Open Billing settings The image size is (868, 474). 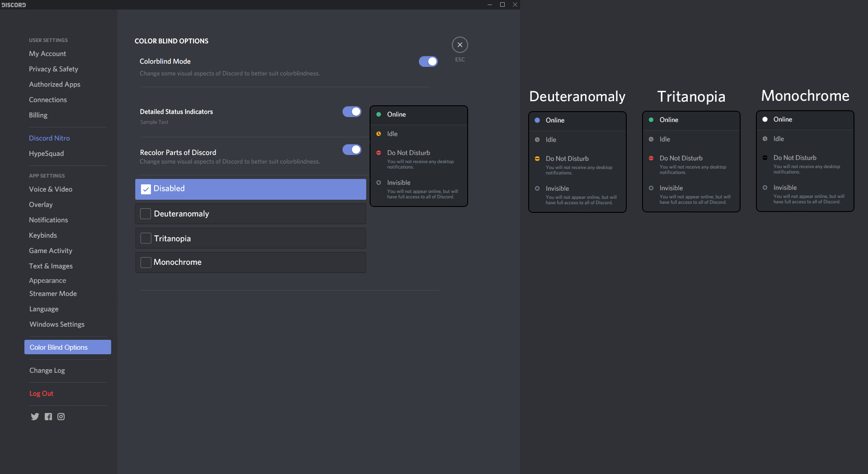tap(38, 115)
